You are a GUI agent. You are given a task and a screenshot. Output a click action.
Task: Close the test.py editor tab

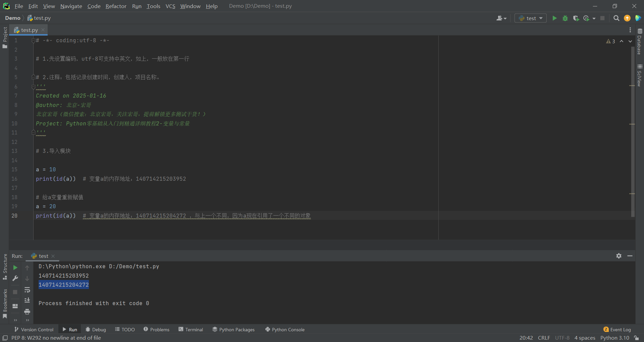[x=43, y=30]
